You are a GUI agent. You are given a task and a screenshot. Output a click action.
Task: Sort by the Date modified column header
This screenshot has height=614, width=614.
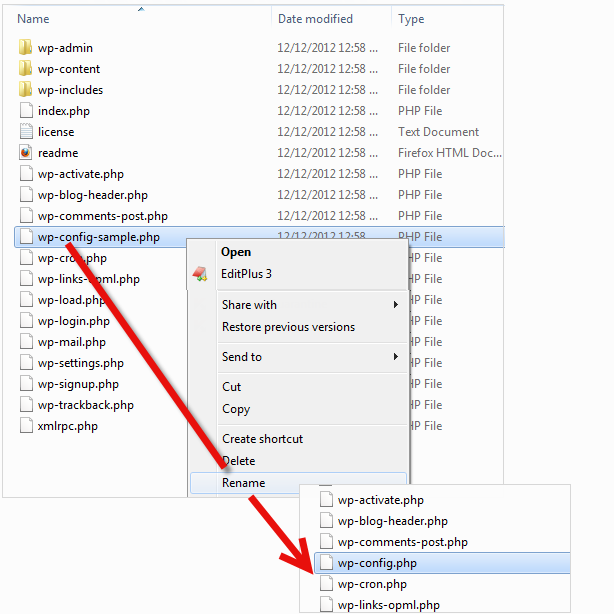[x=317, y=19]
